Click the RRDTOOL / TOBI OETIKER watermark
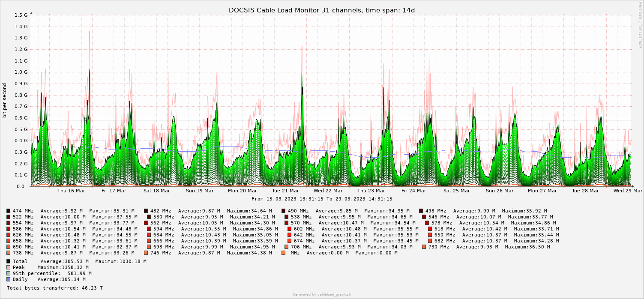 (x=640, y=25)
